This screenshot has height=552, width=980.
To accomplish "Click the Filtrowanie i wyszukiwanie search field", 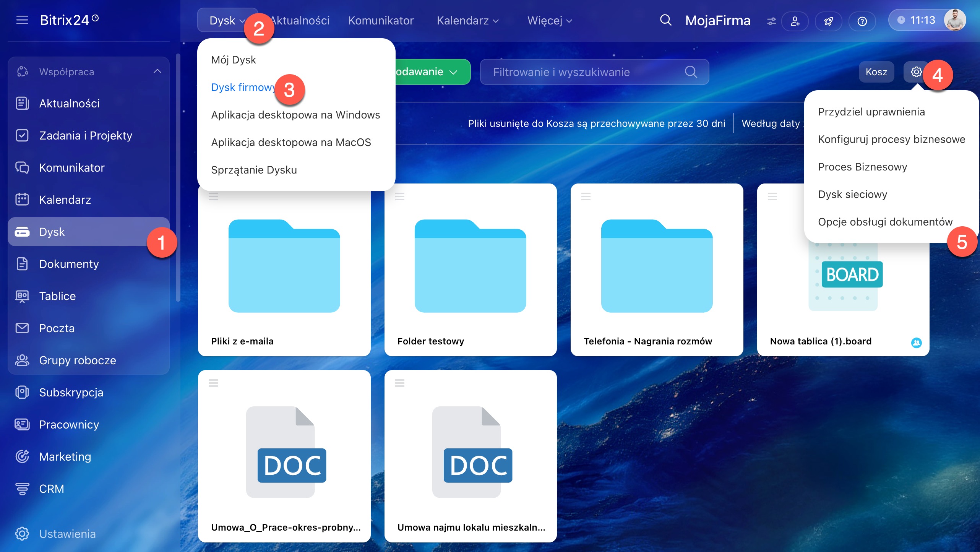I will point(585,72).
